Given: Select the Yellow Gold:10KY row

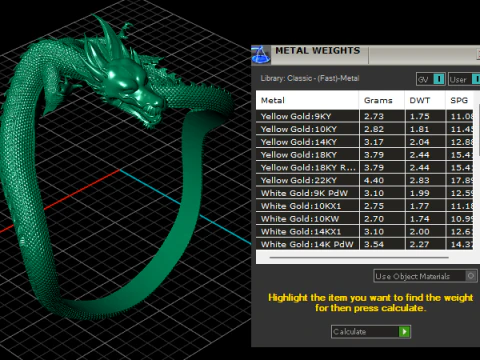Looking at the screenshot, I should click(364, 129).
